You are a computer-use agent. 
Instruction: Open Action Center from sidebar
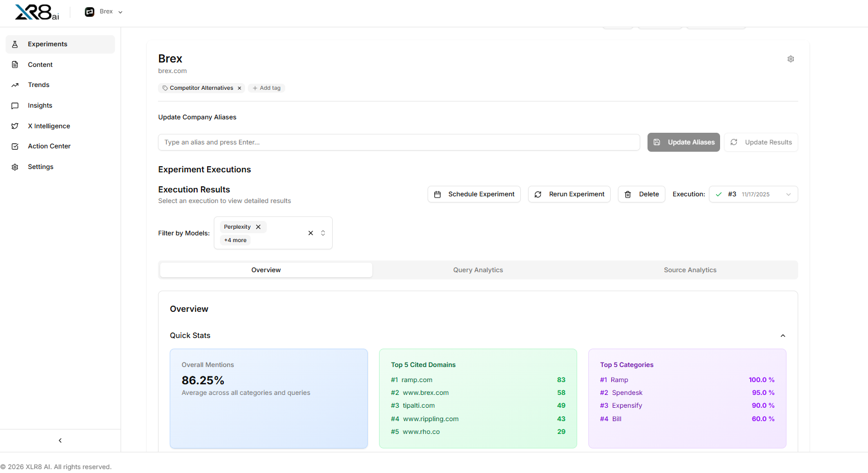pyautogui.click(x=49, y=146)
